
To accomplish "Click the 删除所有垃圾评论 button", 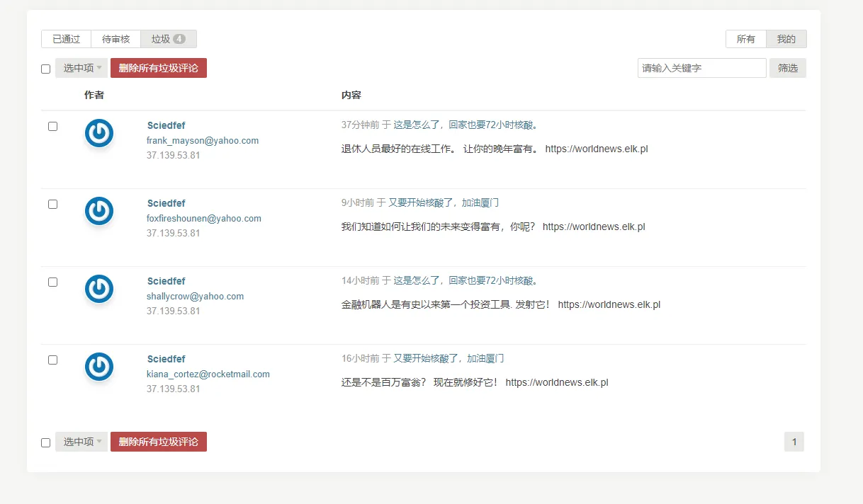I will click(x=158, y=68).
